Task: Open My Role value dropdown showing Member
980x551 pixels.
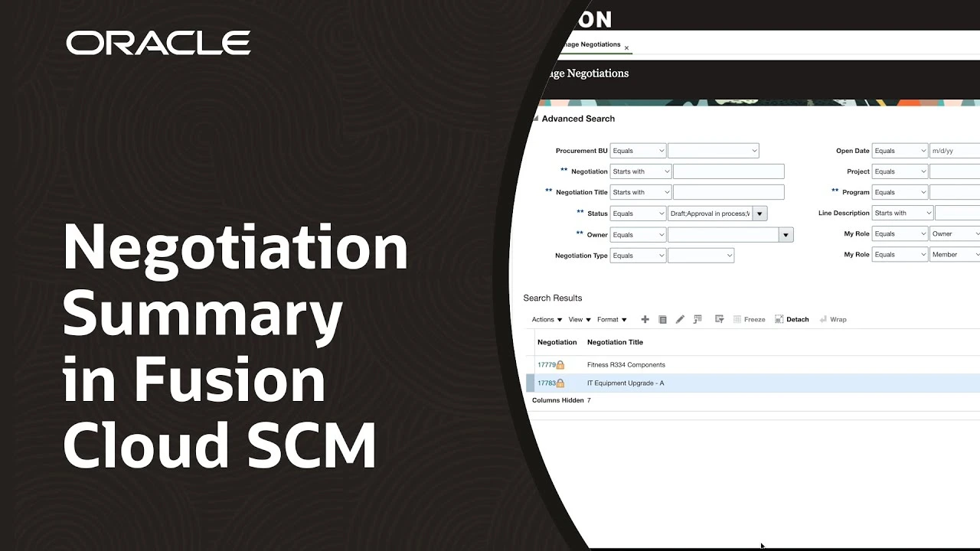Action: pos(955,254)
